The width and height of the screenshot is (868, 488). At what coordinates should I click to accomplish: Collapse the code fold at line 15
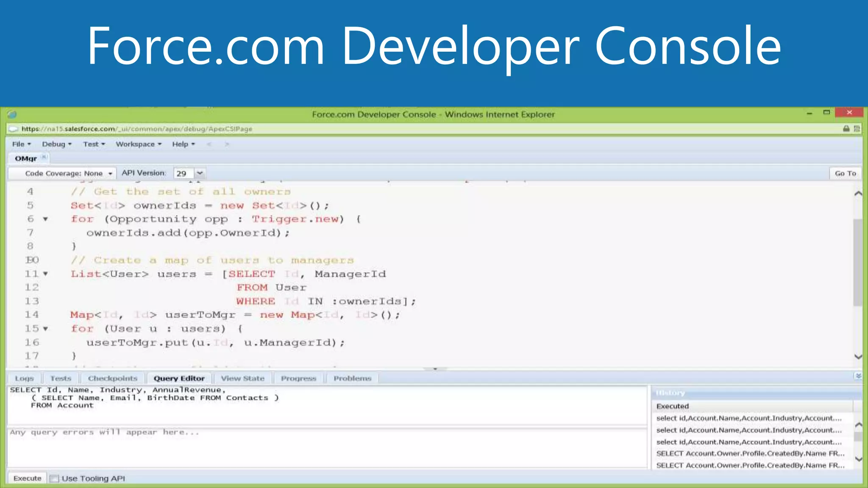(45, 329)
